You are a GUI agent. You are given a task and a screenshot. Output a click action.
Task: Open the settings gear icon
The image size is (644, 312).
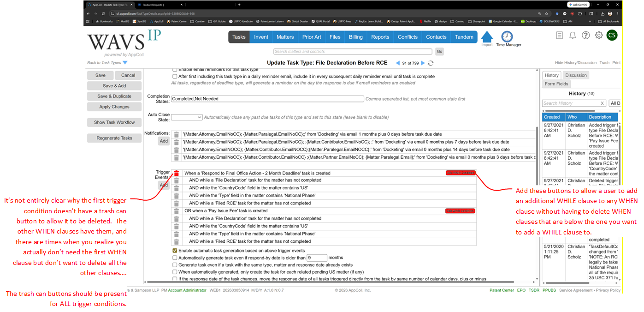[599, 36]
